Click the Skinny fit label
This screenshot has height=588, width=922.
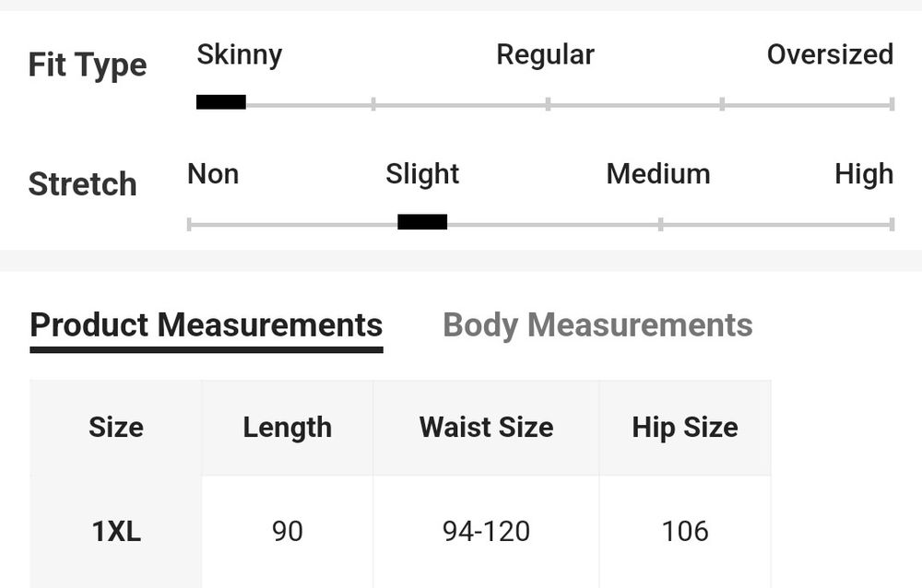click(x=240, y=55)
